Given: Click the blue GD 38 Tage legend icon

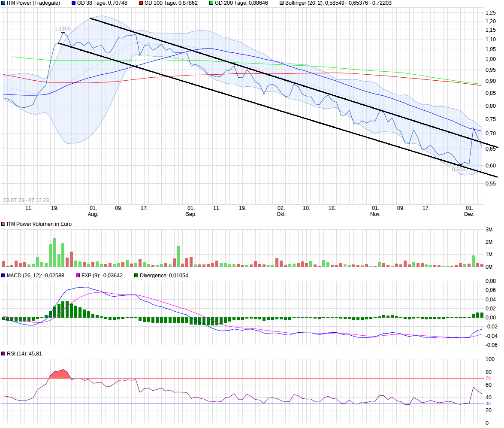Looking at the screenshot, I should (x=73, y=3).
